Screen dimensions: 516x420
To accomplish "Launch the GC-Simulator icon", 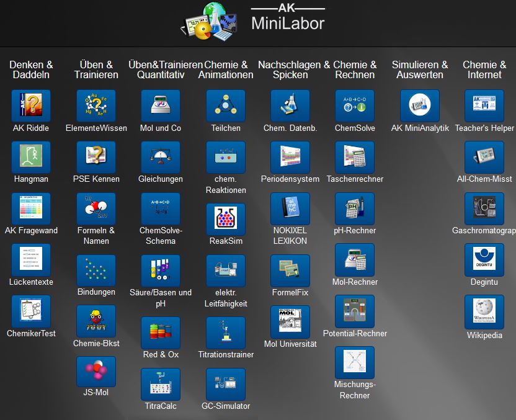I will [226, 384].
